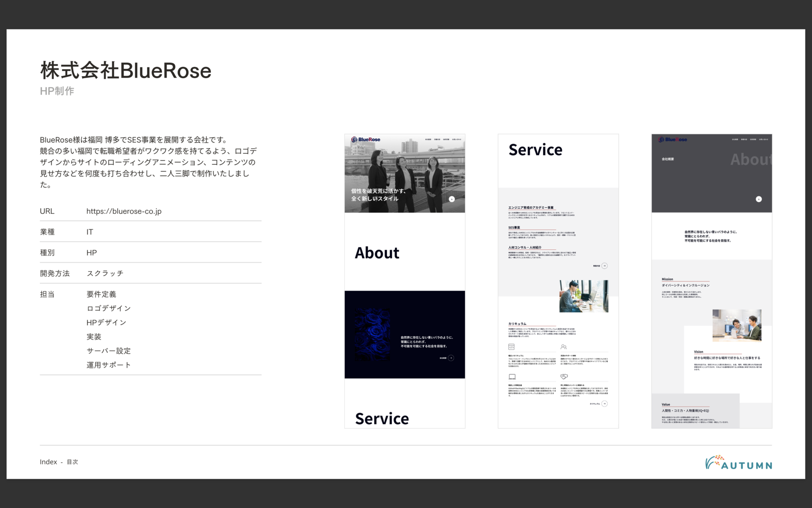Click the HPデザイン item
This screenshot has width=812, height=508.
point(106,322)
